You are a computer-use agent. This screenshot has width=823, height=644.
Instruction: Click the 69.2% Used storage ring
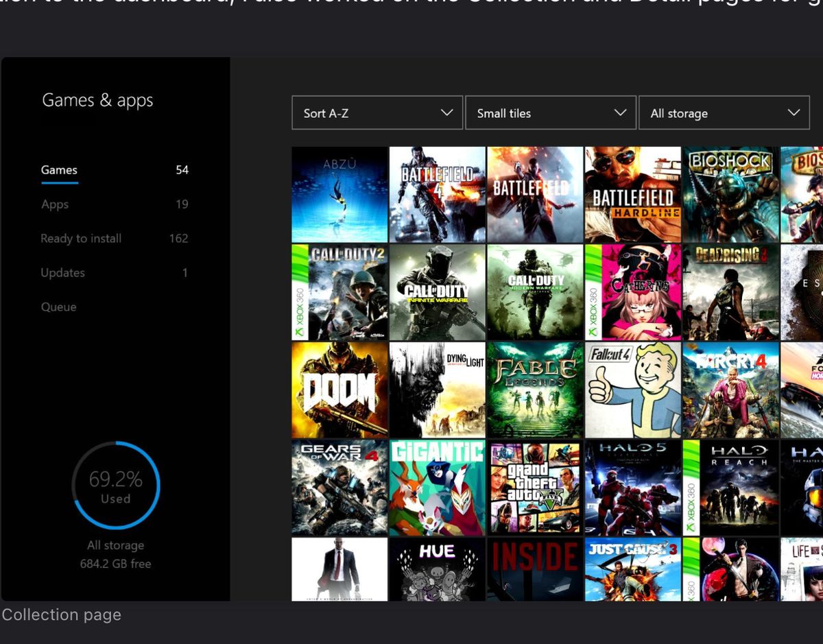pyautogui.click(x=116, y=486)
